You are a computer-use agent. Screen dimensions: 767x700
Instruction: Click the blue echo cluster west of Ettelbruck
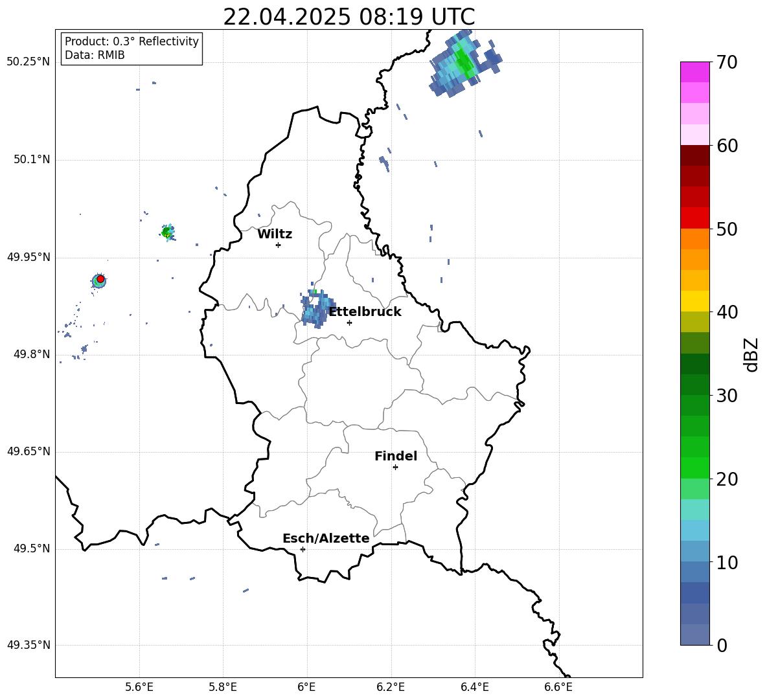pyautogui.click(x=317, y=308)
